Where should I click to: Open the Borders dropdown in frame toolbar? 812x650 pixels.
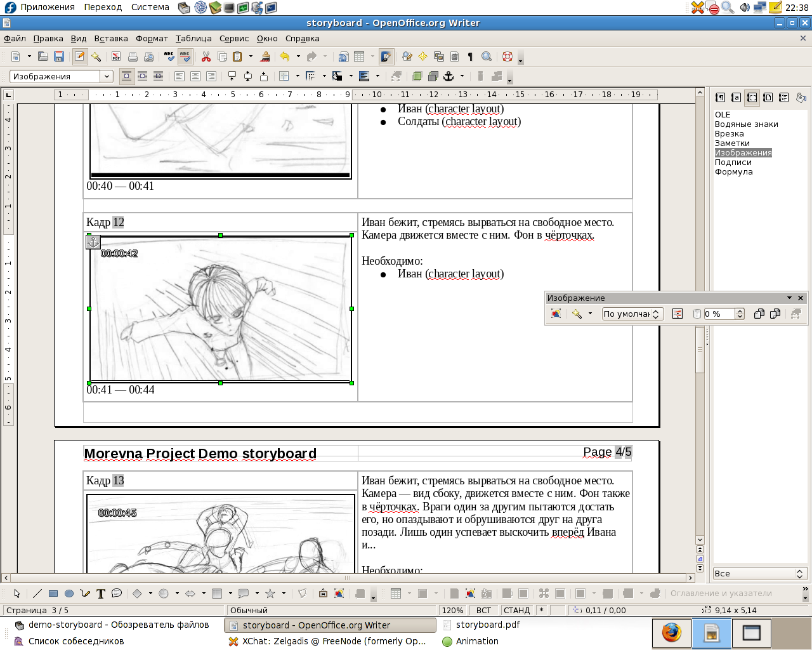[x=298, y=76]
